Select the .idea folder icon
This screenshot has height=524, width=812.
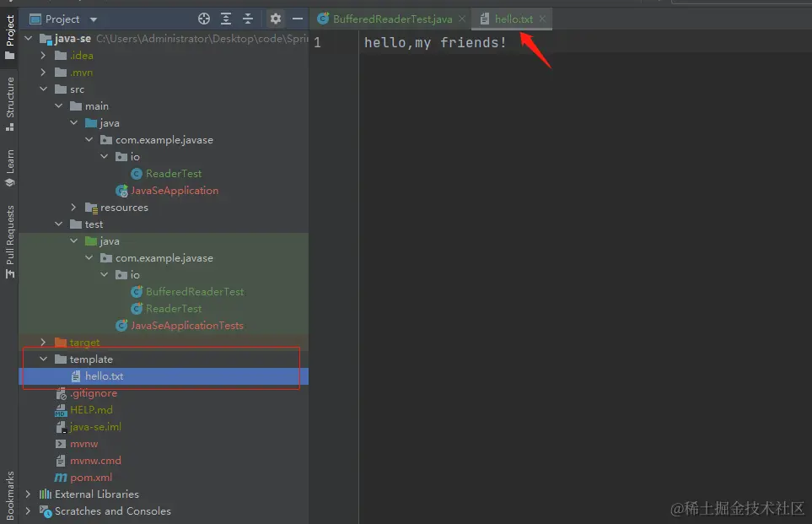pos(61,56)
